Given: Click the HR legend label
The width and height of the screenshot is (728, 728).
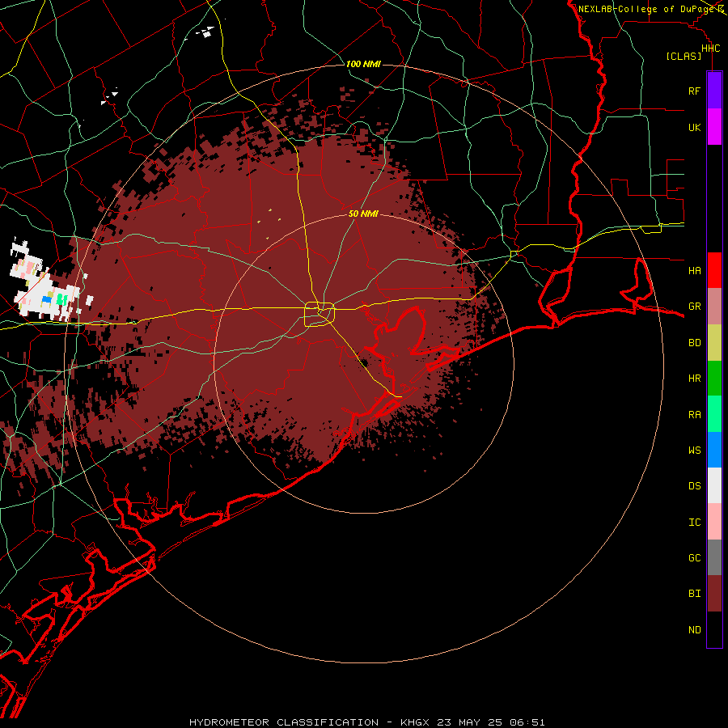Looking at the screenshot, I should pyautogui.click(x=694, y=379).
